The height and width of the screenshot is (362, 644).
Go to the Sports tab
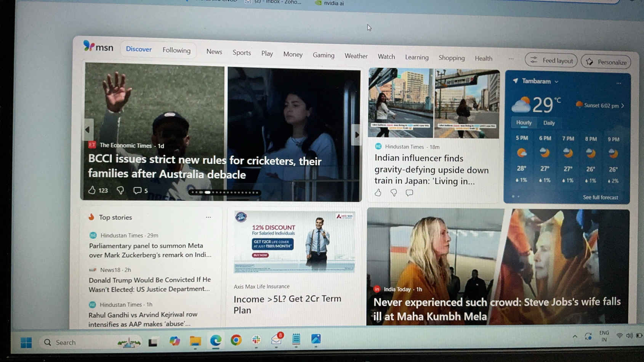click(x=242, y=53)
